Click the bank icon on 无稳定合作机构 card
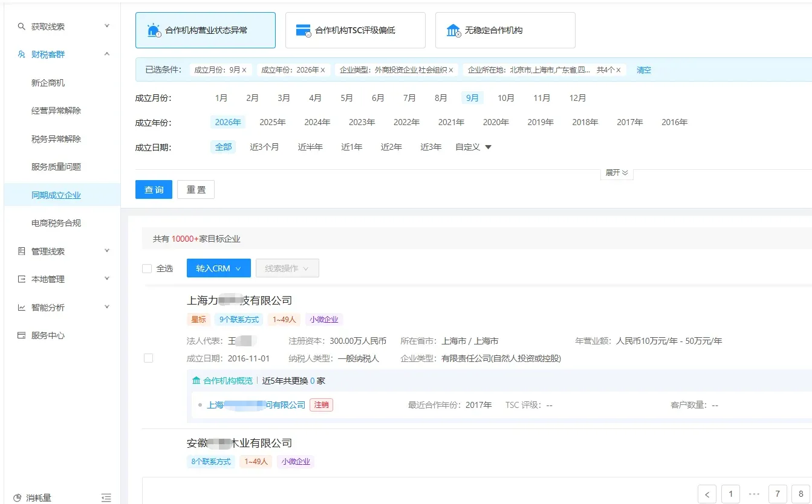The image size is (812, 504). (453, 30)
